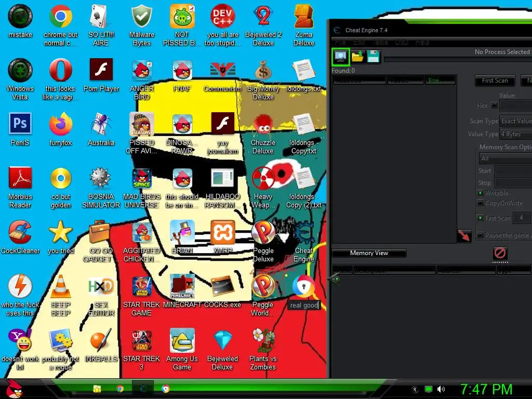This screenshot has height=399, width=532.
Task: Open Big Money Deluxe desktop icon
Action: click(x=263, y=71)
